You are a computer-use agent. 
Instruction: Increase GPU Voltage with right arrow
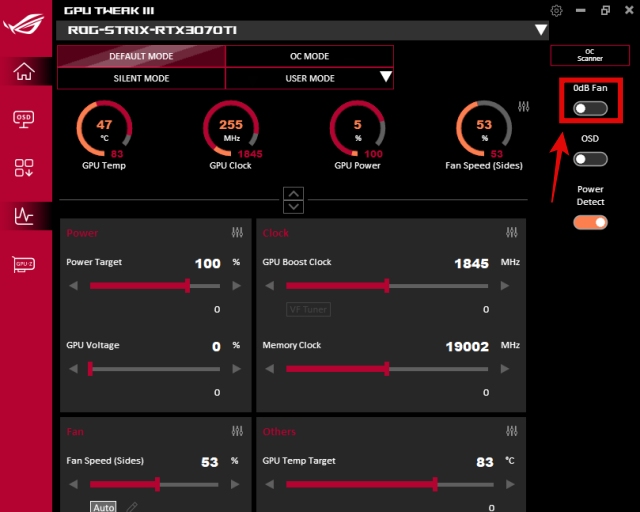236,369
